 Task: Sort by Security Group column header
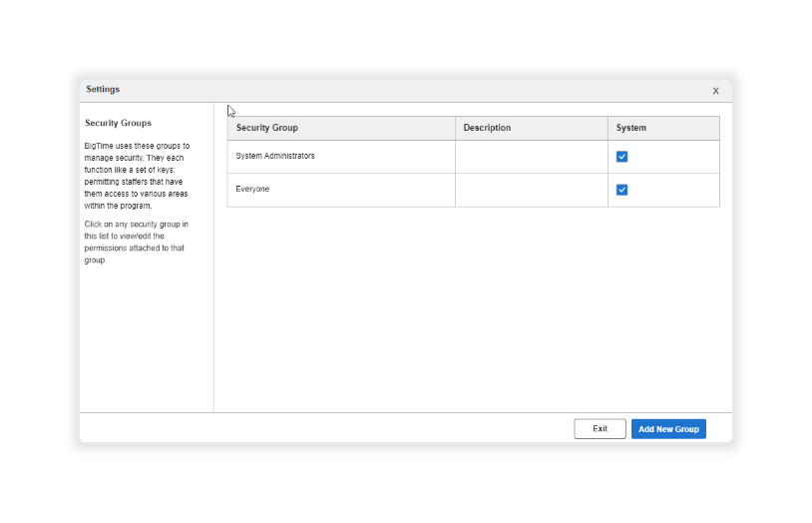(341, 128)
